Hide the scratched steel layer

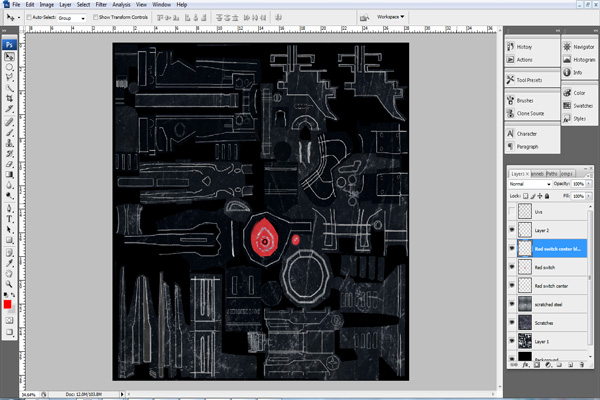pos(512,304)
